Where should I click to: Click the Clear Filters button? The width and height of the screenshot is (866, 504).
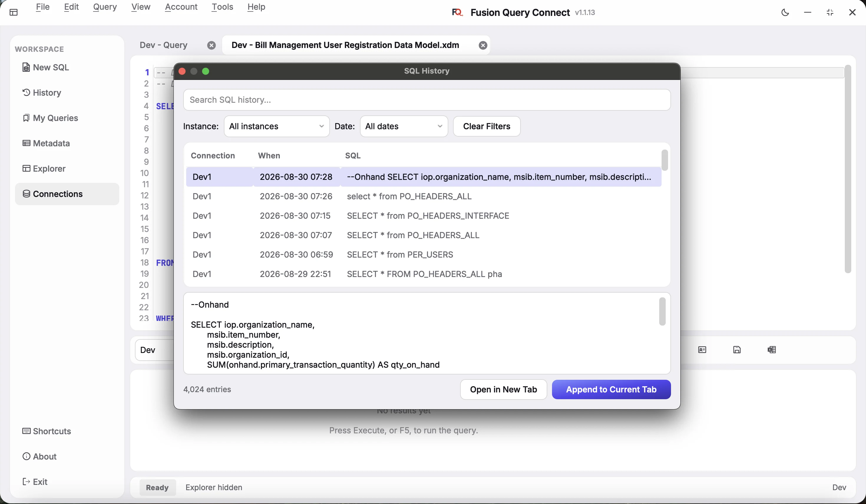click(487, 126)
